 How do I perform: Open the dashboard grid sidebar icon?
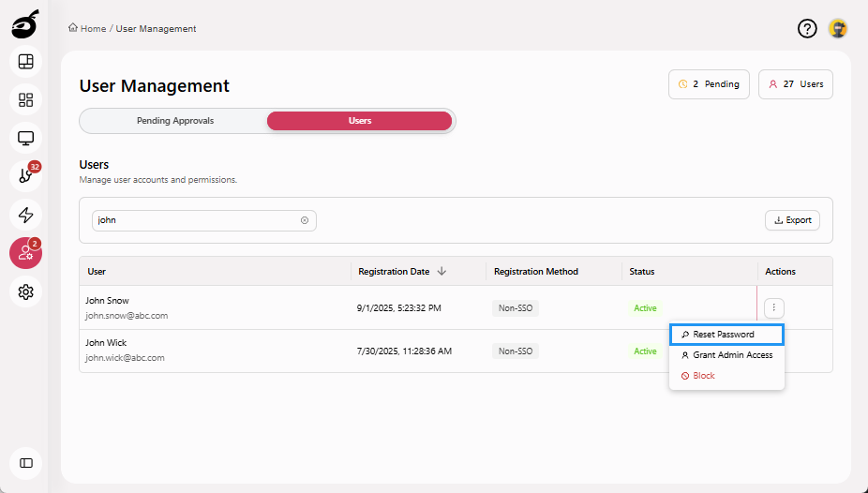point(26,99)
